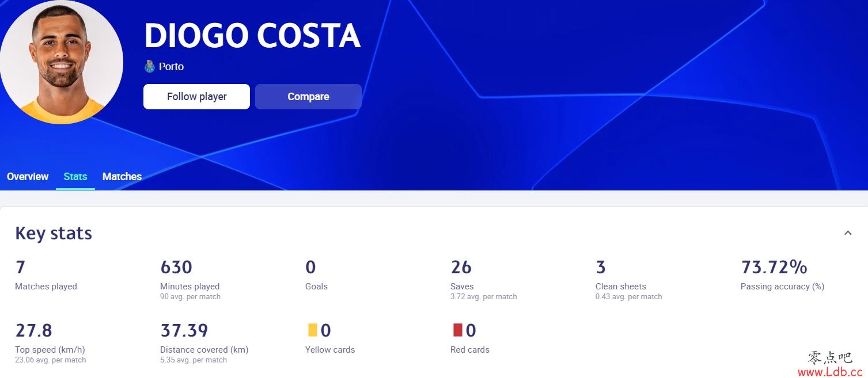Click Diogo Costa's profile photo
The image size is (868, 378).
click(x=60, y=61)
